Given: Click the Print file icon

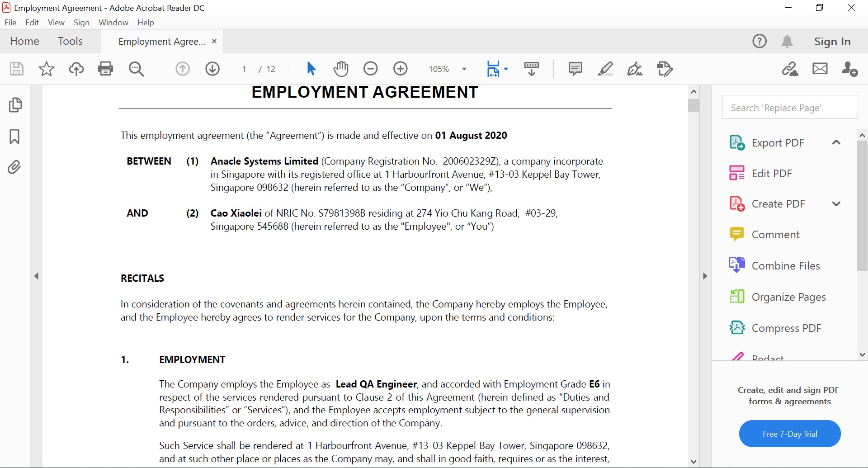Looking at the screenshot, I should click(x=105, y=69).
